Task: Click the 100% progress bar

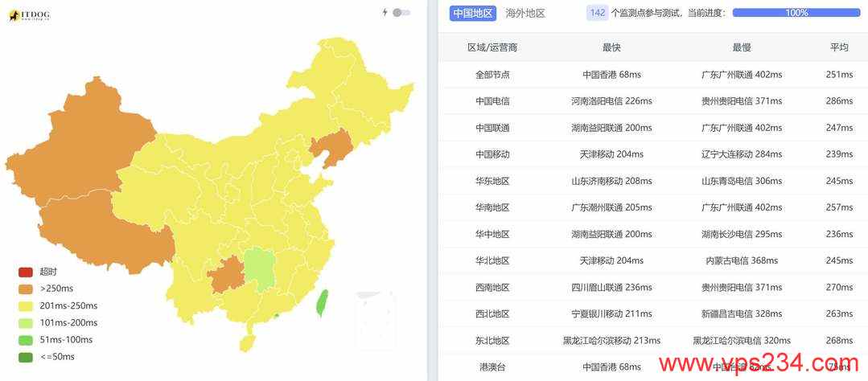Action: point(796,13)
